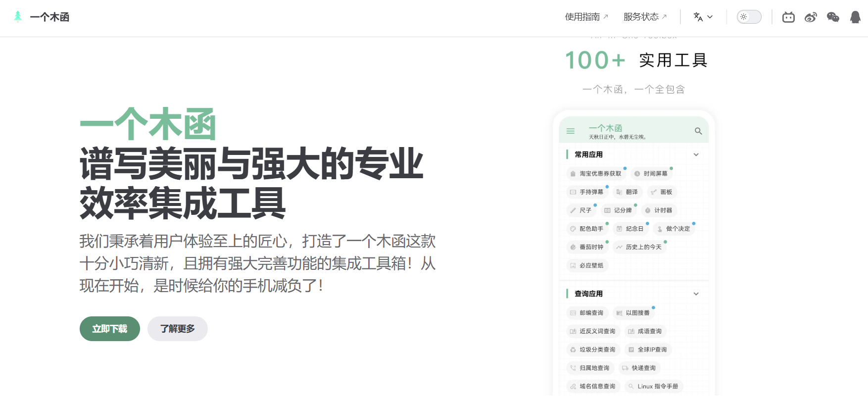The height and width of the screenshot is (403, 868).
Task: Toggle the light/dark theme switch
Action: 749,17
